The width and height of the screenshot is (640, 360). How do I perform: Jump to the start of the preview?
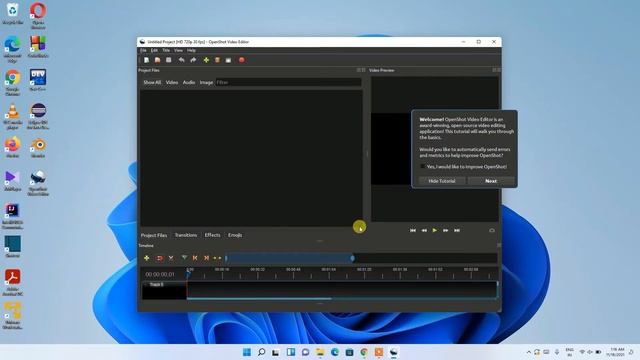pyautogui.click(x=413, y=231)
